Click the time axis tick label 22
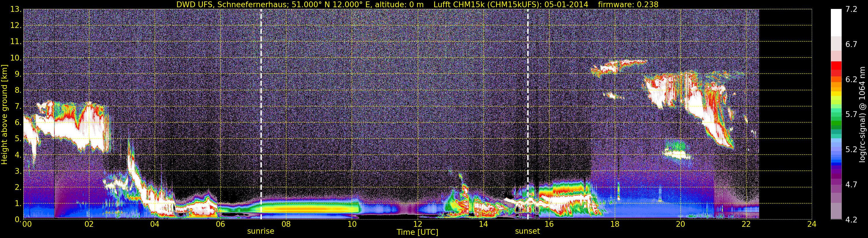 point(746,224)
